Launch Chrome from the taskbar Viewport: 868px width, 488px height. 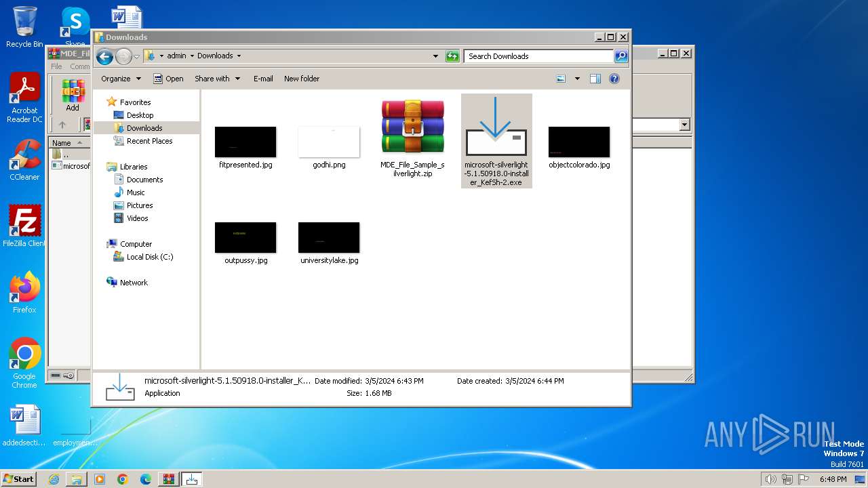point(122,479)
